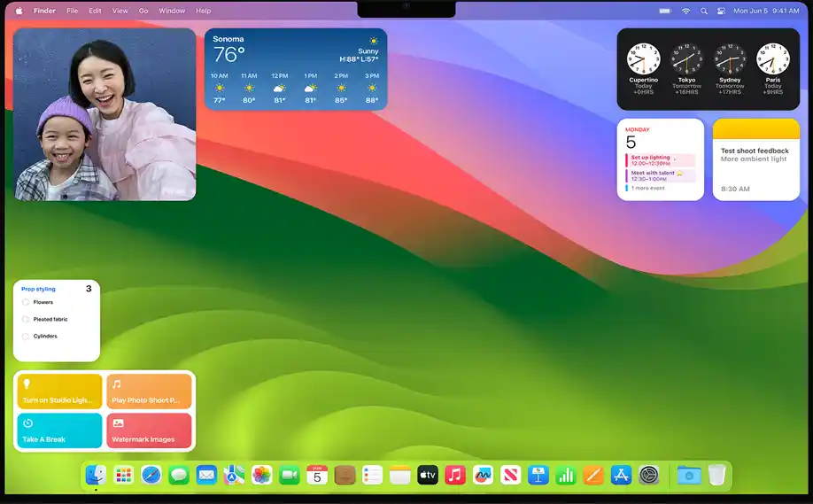Open the Apple menu
The width and height of the screenshot is (813, 504).
tap(19, 11)
